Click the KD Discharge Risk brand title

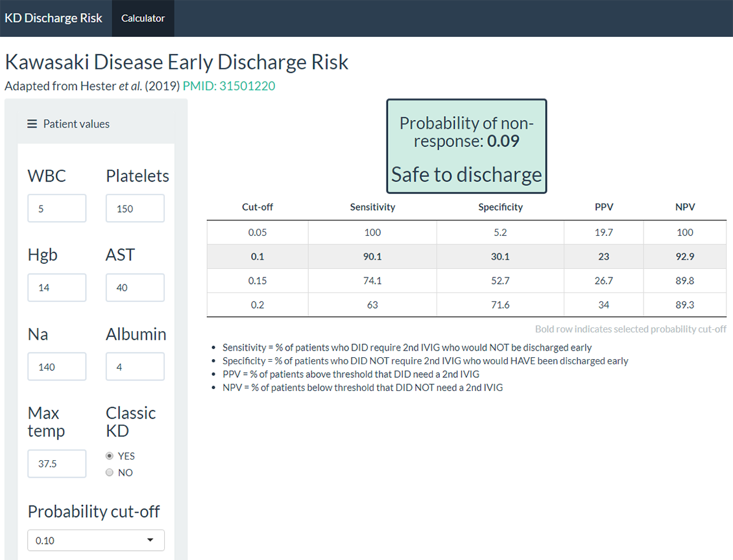point(54,18)
